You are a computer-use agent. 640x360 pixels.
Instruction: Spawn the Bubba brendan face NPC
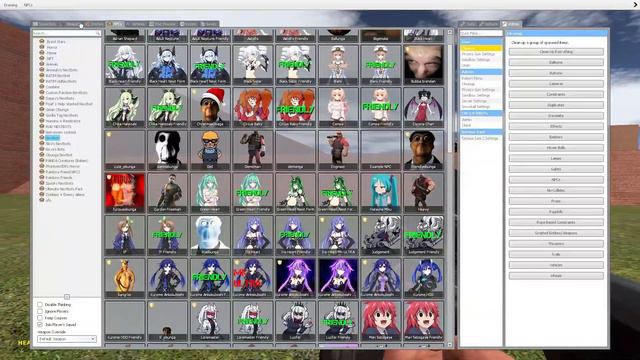pos(423,64)
